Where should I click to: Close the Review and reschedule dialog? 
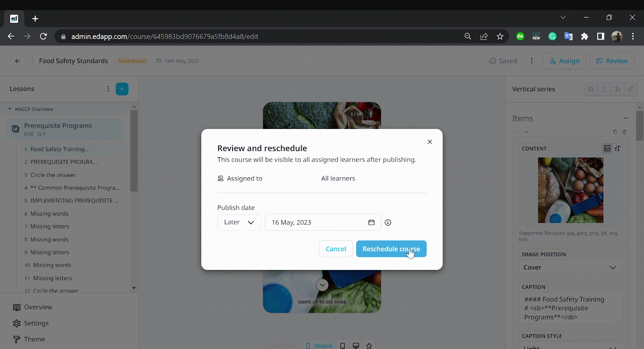(x=430, y=142)
